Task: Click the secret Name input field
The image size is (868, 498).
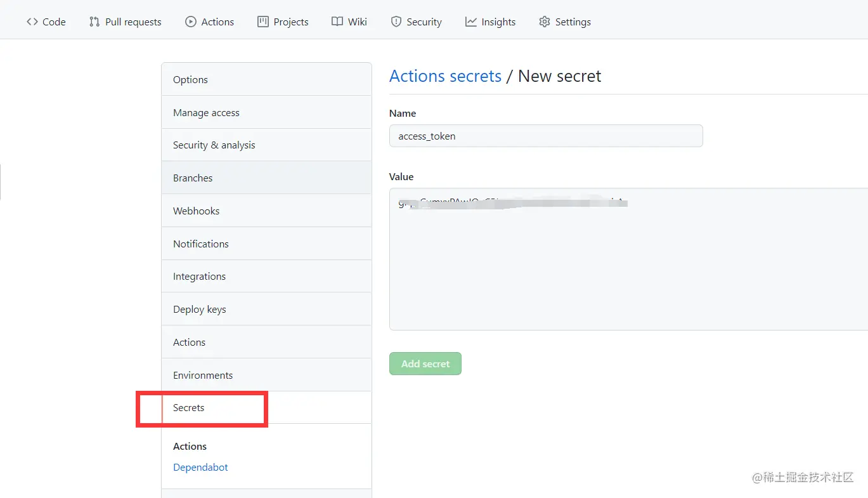Action: pos(545,136)
